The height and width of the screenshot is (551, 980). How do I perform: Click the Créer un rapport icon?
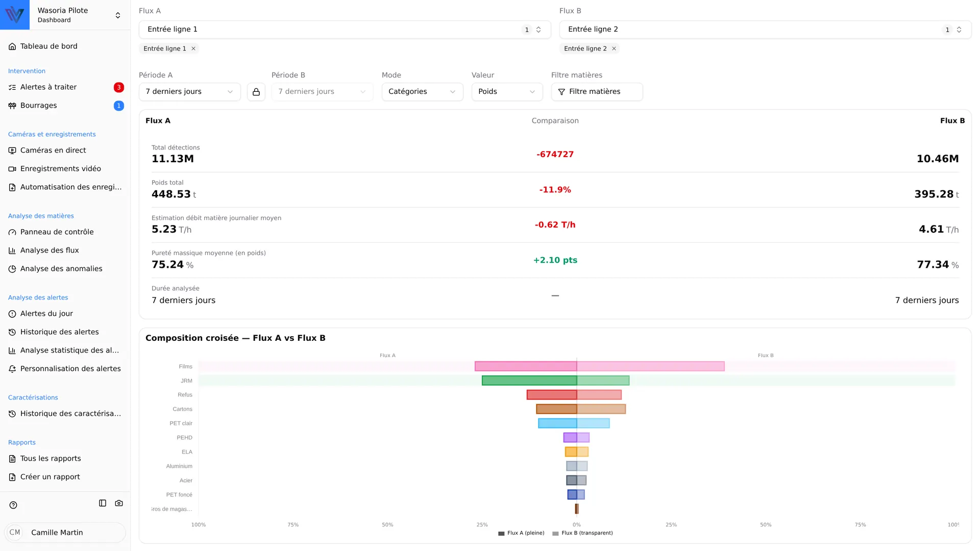pyautogui.click(x=12, y=477)
